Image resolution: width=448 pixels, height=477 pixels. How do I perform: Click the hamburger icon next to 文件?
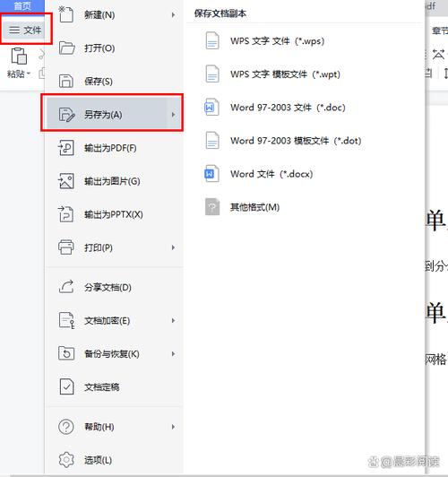pyautogui.click(x=14, y=30)
